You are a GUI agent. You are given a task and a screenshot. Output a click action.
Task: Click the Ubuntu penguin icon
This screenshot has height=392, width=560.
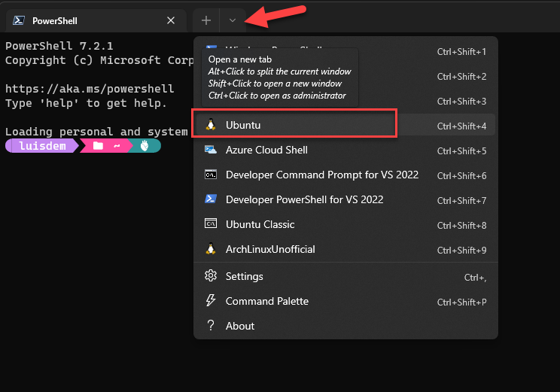point(211,125)
